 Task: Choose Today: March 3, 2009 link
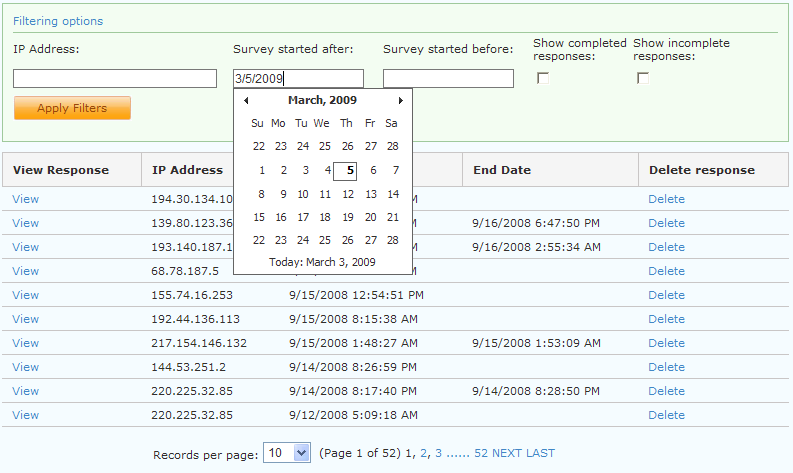click(x=322, y=262)
